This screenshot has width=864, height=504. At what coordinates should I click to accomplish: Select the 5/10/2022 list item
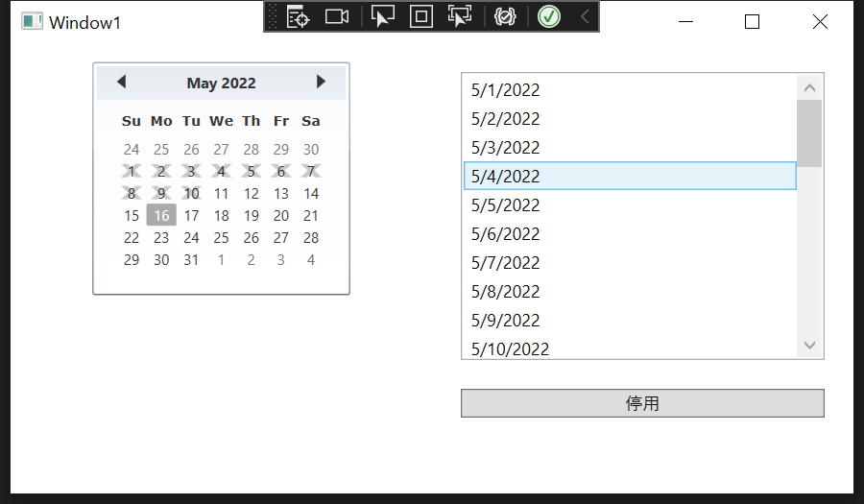coord(630,347)
